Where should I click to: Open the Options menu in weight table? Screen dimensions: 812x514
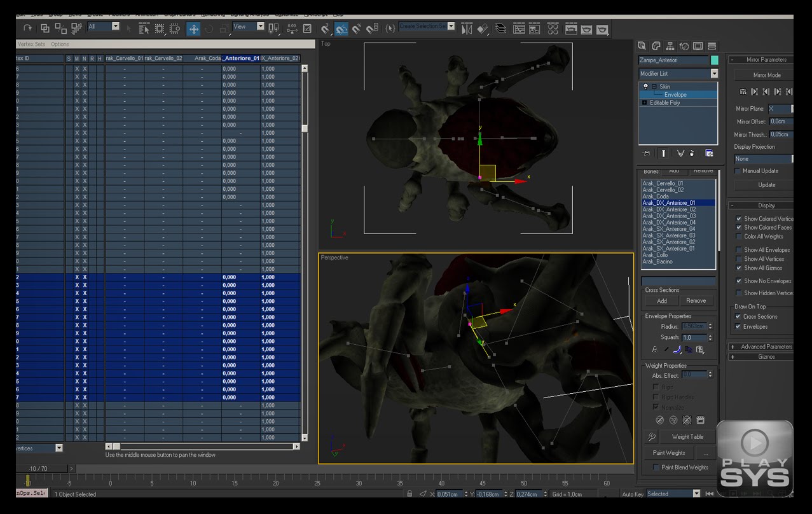[60, 45]
